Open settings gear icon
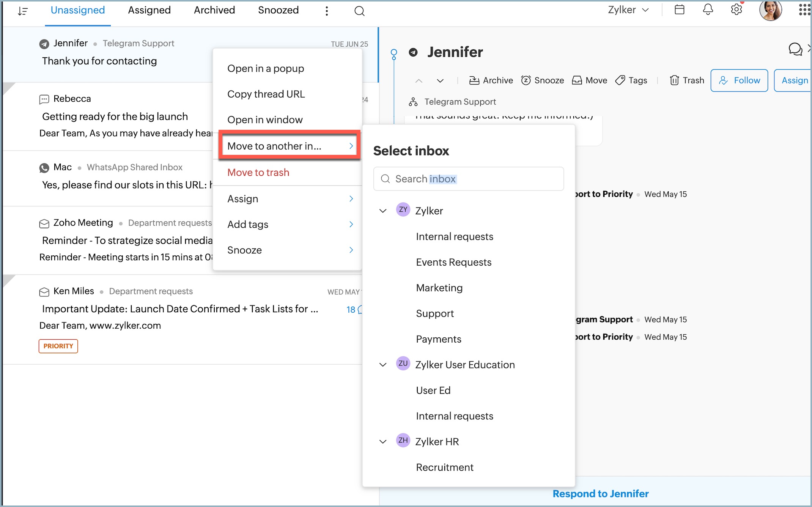This screenshot has width=812, height=507. point(736,10)
